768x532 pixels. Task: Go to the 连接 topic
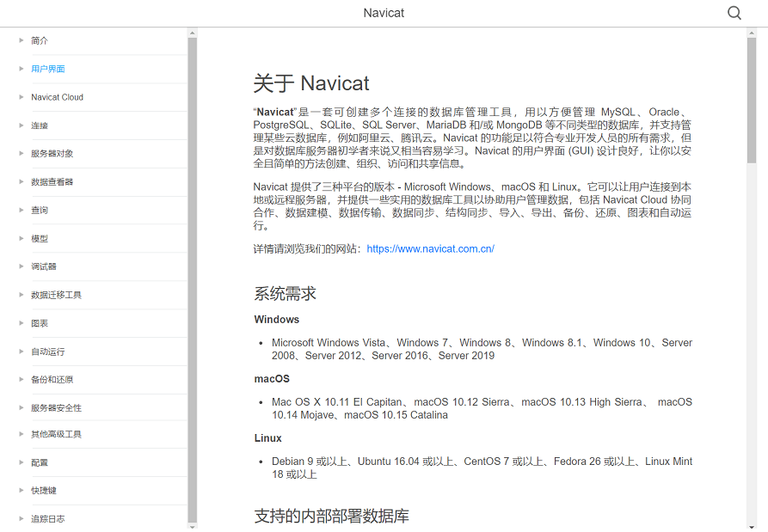point(40,125)
